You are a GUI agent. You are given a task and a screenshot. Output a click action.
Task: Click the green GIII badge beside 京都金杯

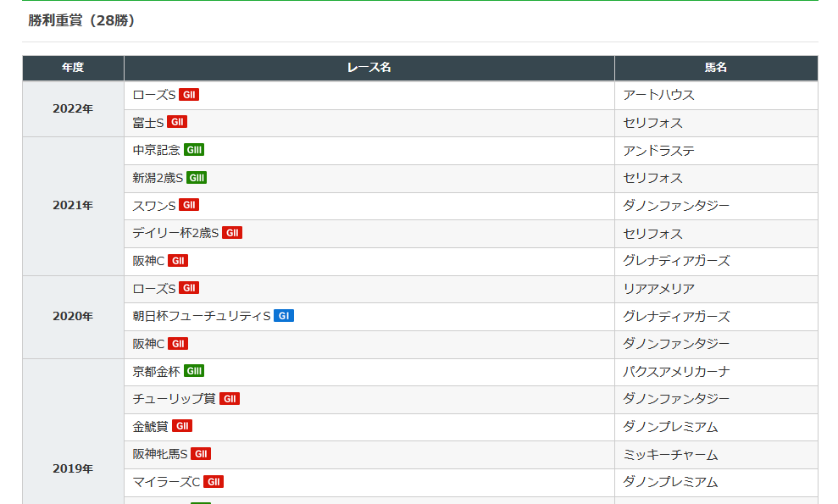coord(194,370)
